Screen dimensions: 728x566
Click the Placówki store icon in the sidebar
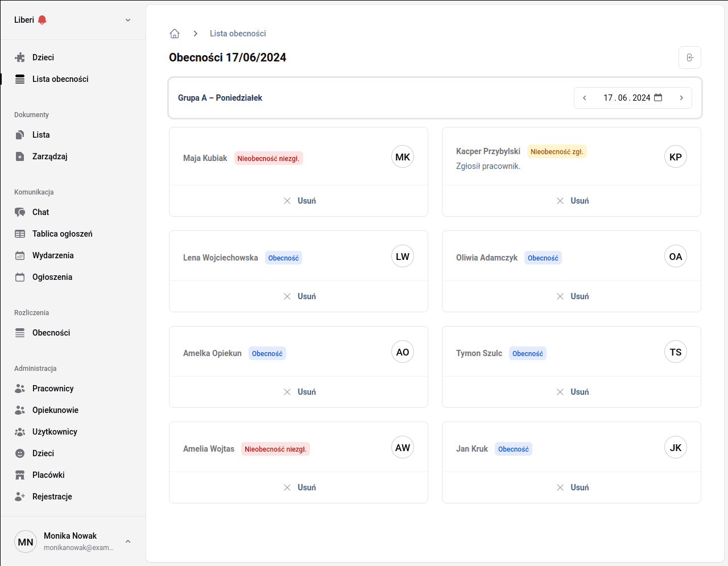click(20, 475)
